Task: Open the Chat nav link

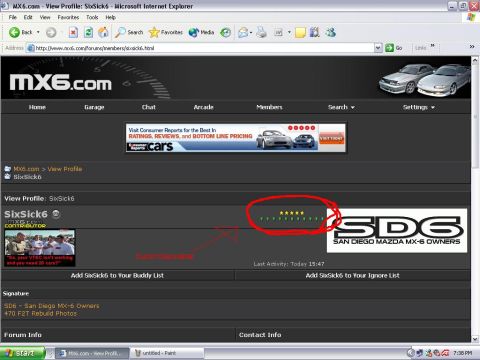Action: click(149, 107)
